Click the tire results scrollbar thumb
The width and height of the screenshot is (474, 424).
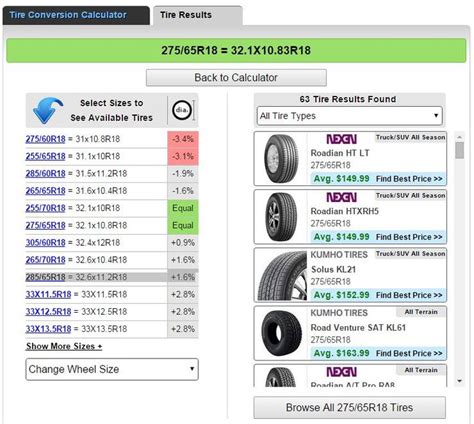pos(460,150)
